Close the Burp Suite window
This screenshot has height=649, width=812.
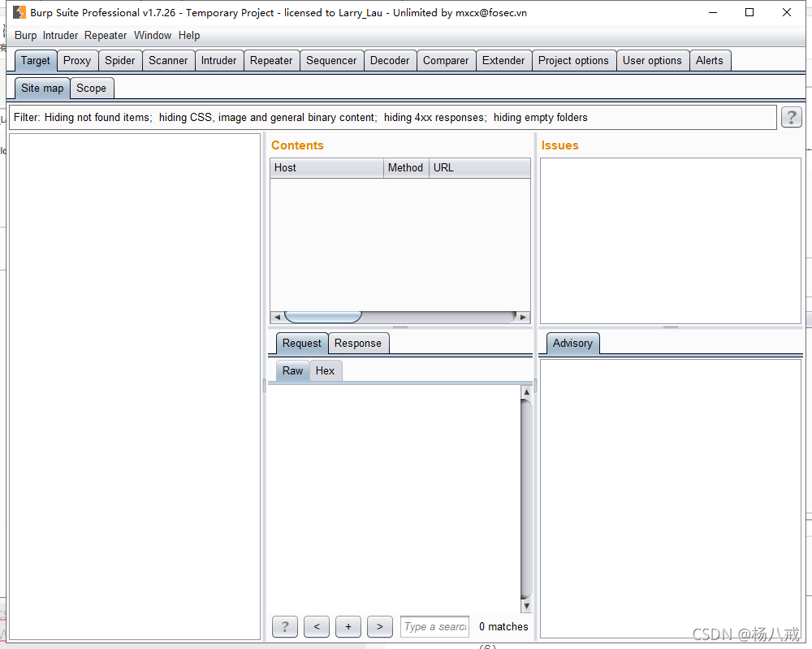pos(787,12)
